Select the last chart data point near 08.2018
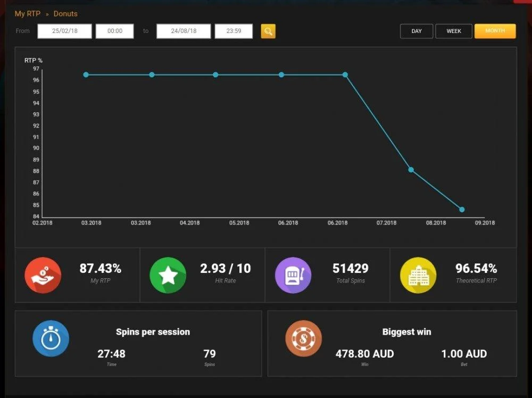 pos(462,210)
